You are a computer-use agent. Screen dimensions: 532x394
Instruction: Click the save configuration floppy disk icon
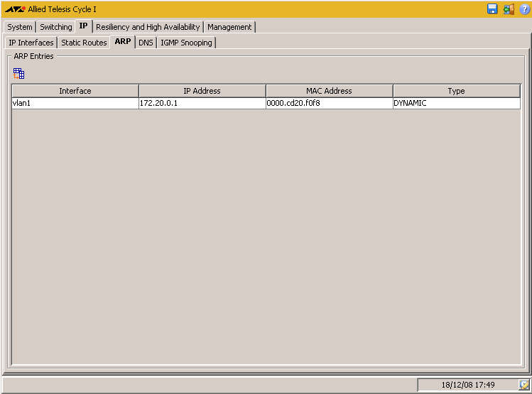pos(492,9)
